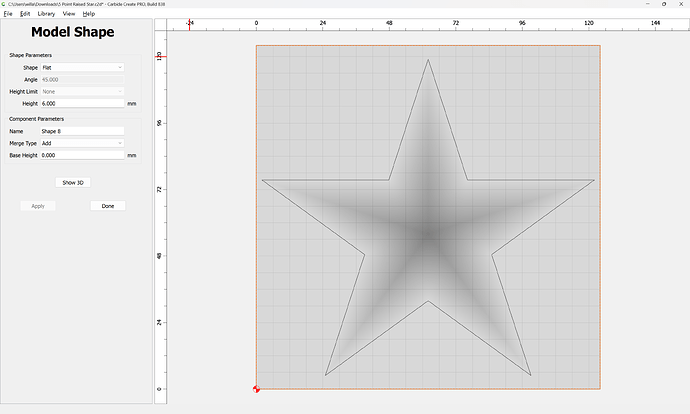Click the Base Height input field
This screenshot has height=414, width=690.
pyautogui.click(x=82, y=155)
